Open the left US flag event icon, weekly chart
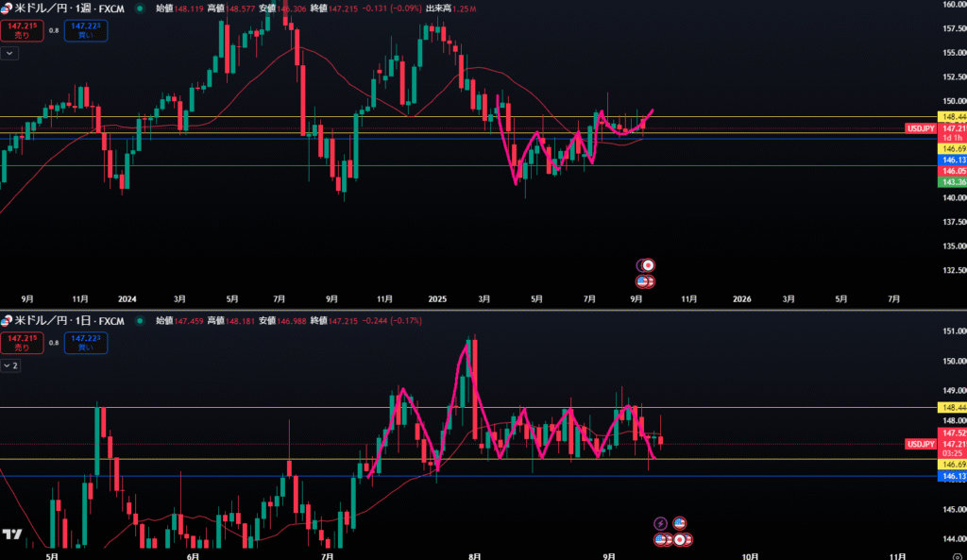The height and width of the screenshot is (560, 967). [x=642, y=281]
